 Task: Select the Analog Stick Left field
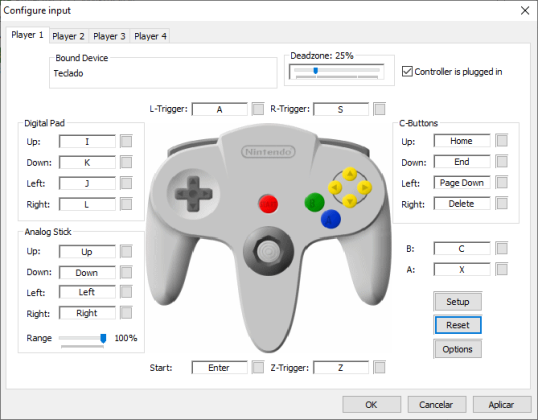click(87, 292)
